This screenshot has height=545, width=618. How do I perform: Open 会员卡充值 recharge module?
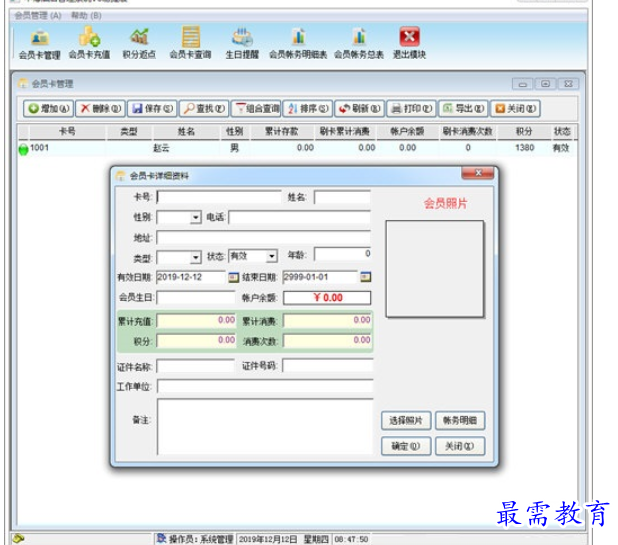click(89, 43)
